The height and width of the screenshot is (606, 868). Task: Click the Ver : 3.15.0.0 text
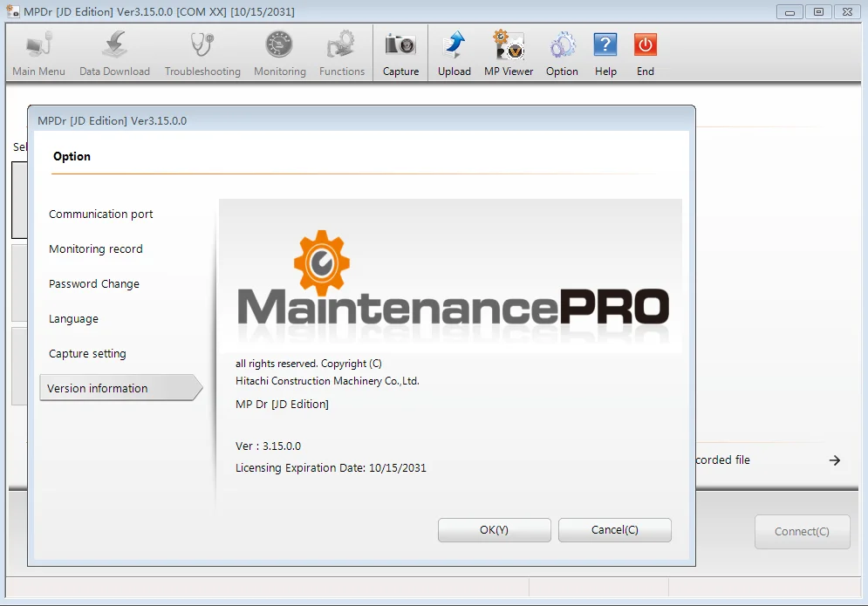click(269, 446)
